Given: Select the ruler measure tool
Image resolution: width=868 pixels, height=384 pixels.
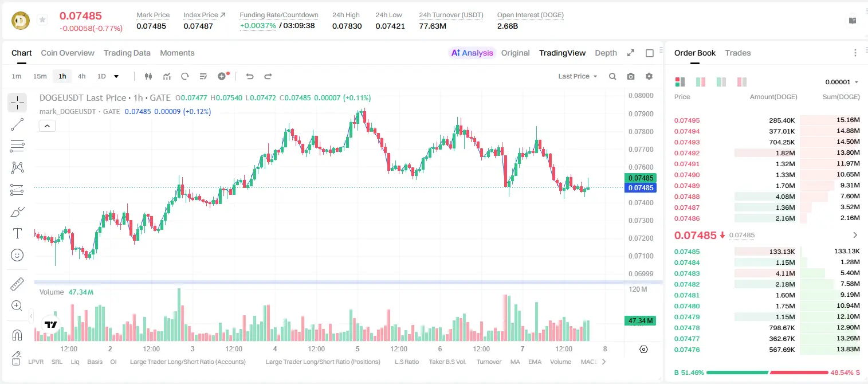Looking at the screenshot, I should [17, 284].
